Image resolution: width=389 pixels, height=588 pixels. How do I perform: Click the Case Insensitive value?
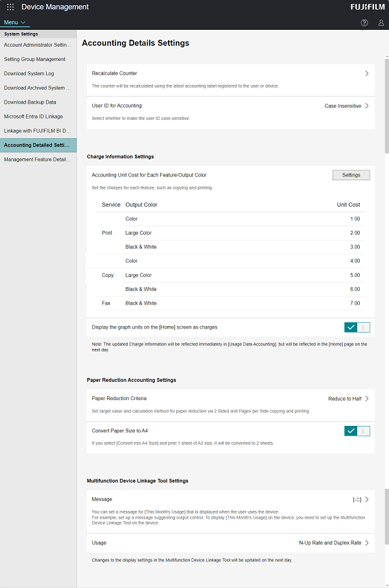(342, 106)
